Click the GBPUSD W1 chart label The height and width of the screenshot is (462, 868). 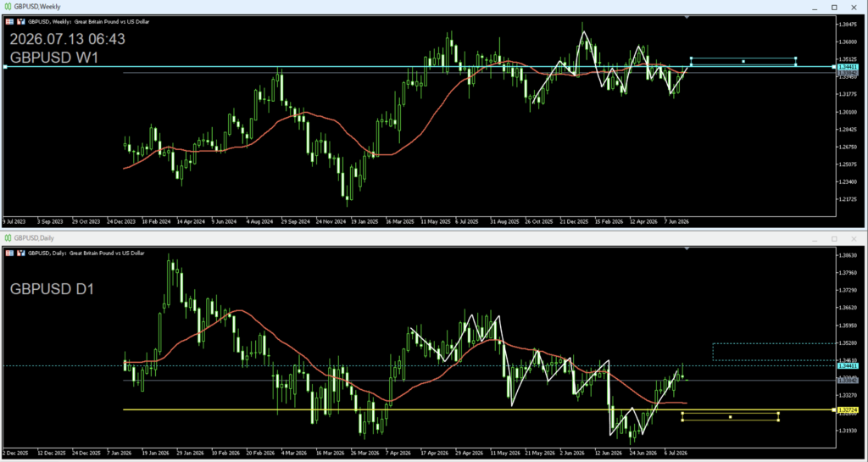click(x=54, y=58)
